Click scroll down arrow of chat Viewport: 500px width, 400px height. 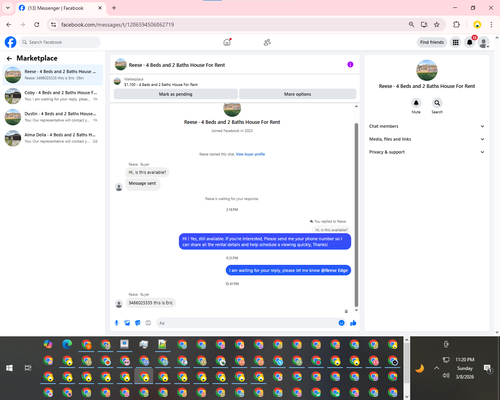pyautogui.click(x=356, y=310)
